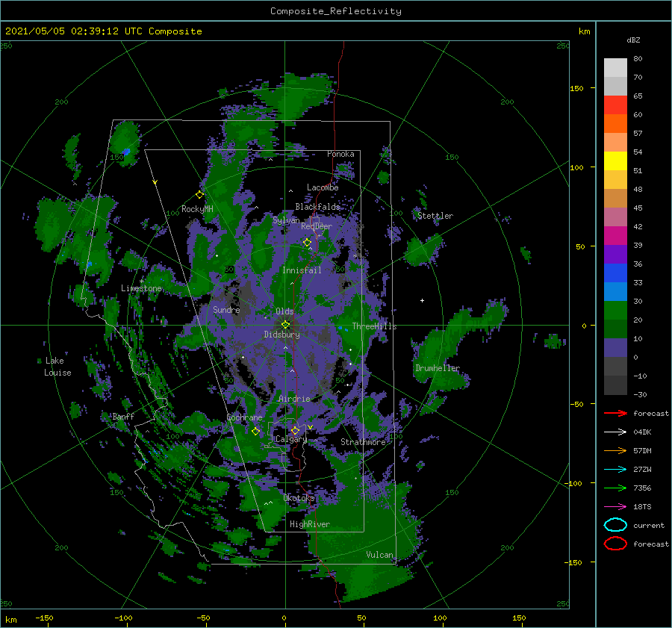The image size is (672, 628).
Task: Click the red 60–65 dBZ color swatch
Action: point(615,105)
